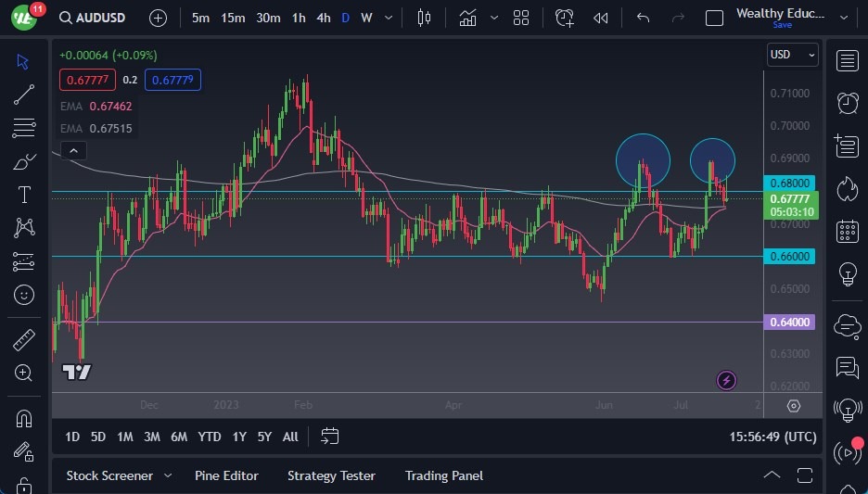Toggle the magnet snap mode
This screenshot has width=868, height=494.
point(24,418)
